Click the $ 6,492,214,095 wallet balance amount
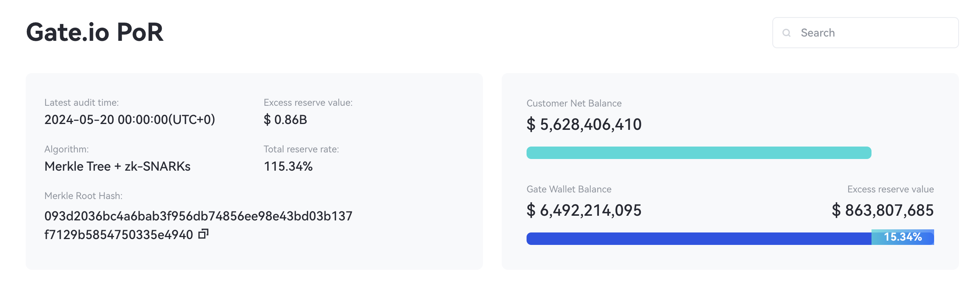This screenshot has width=980, height=283. click(x=584, y=211)
